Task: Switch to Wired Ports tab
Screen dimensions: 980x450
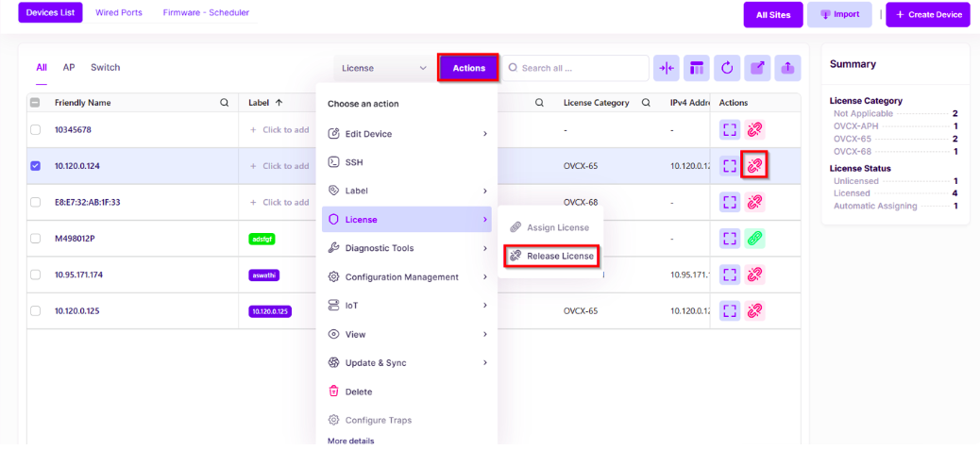Action: tap(119, 12)
